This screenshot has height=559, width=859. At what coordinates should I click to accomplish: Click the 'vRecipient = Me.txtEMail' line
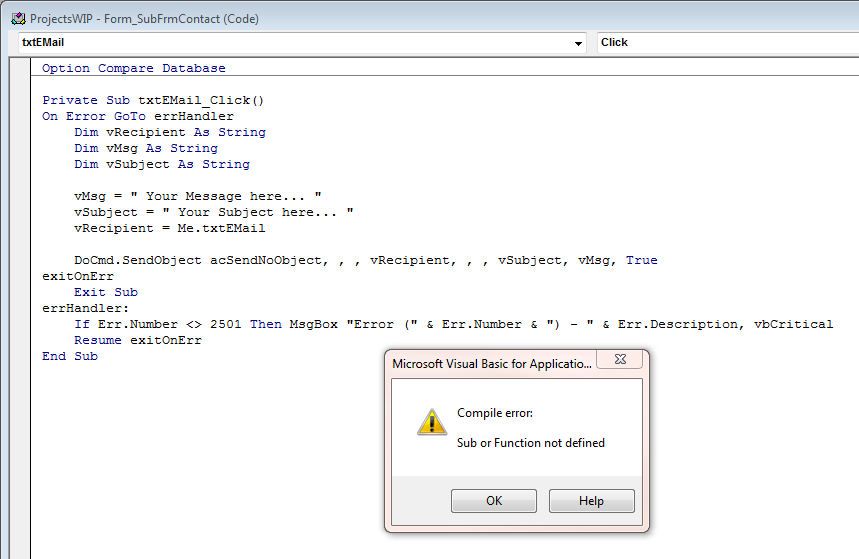click(x=169, y=228)
